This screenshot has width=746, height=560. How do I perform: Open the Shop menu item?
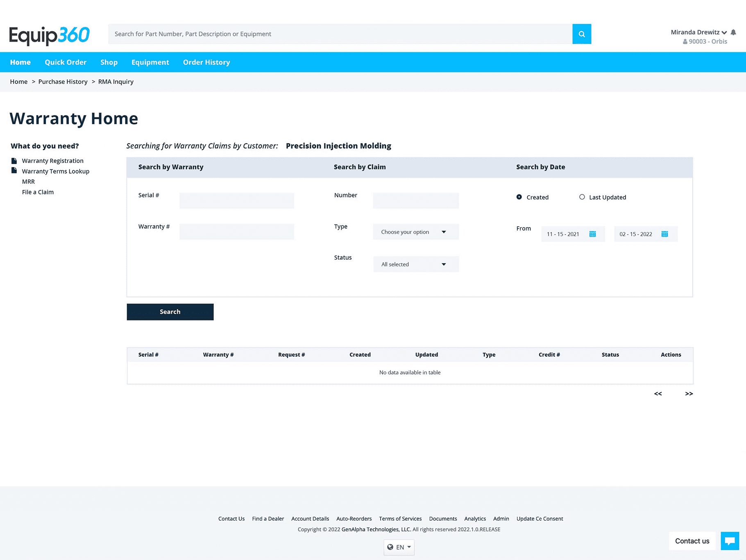coord(109,62)
